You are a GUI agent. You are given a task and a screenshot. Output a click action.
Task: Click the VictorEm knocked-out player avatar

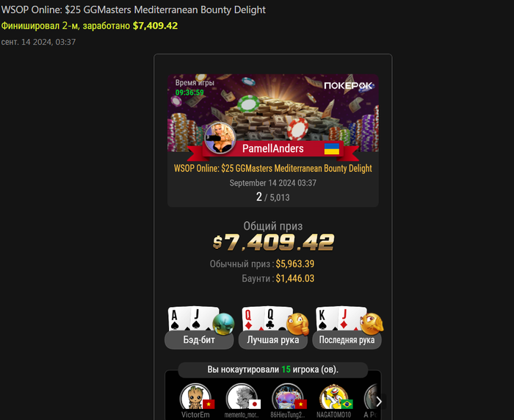195,398
